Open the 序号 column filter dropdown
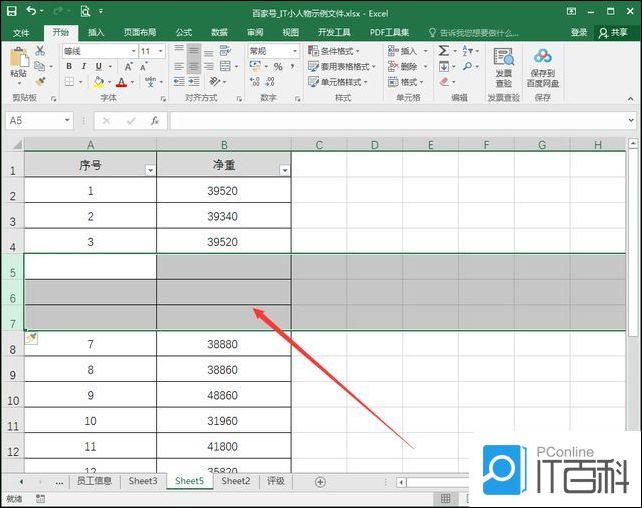Viewport: 642px width, 508px height. click(150, 171)
